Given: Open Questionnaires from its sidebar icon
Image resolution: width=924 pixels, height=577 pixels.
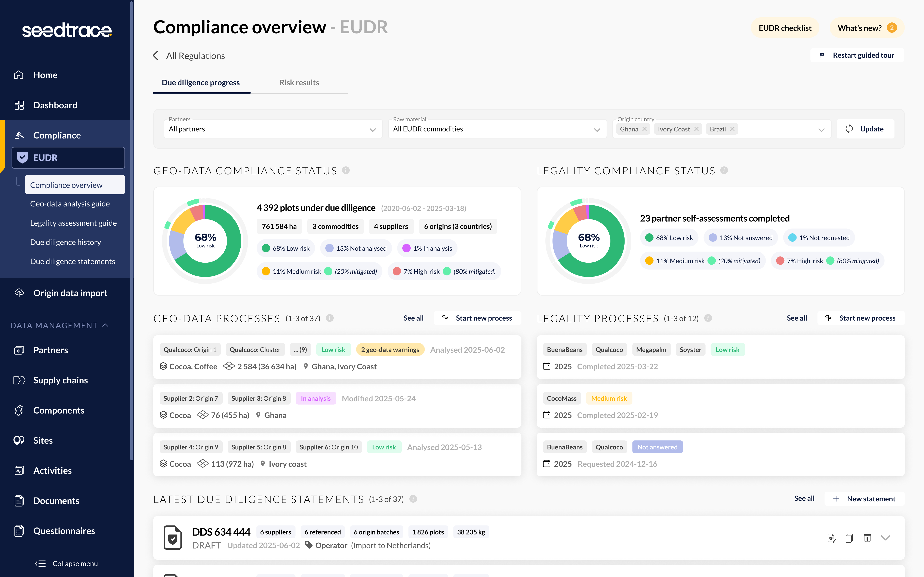Looking at the screenshot, I should pyautogui.click(x=19, y=530).
